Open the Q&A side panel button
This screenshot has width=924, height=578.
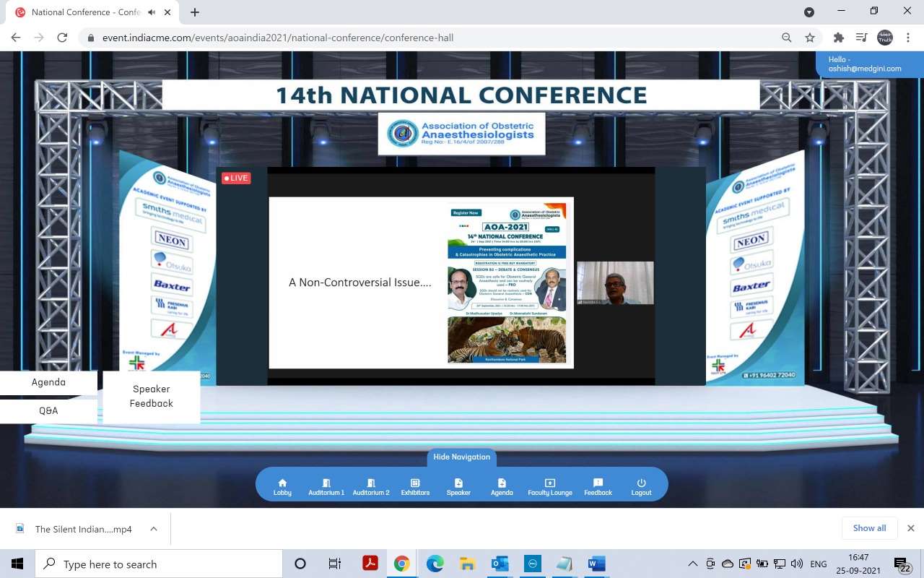pyautogui.click(x=48, y=410)
